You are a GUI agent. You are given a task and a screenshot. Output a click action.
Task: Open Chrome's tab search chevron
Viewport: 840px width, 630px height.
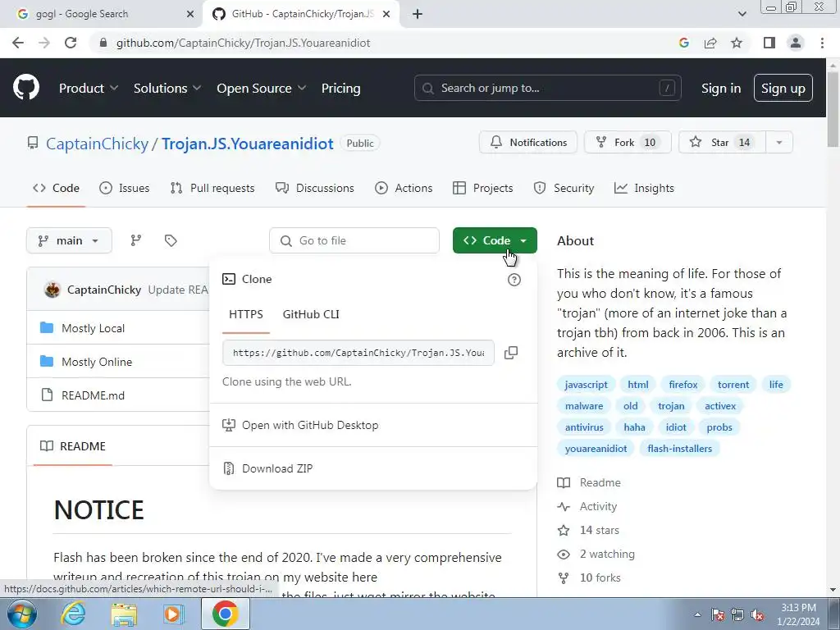coord(742,14)
